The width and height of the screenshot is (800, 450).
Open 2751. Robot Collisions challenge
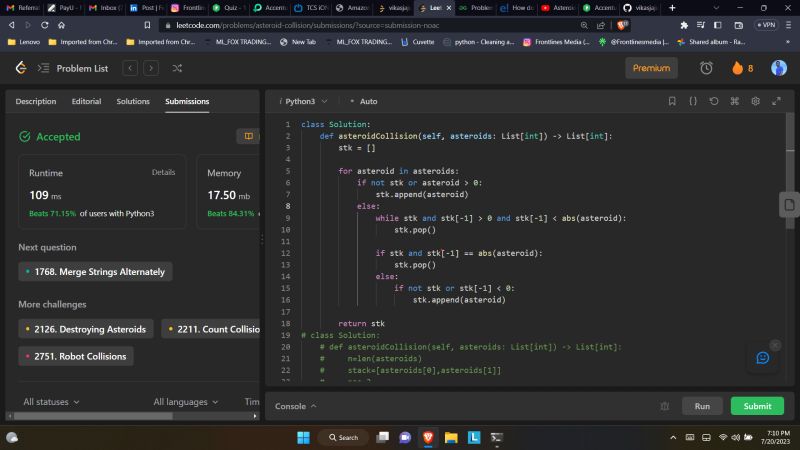pyautogui.click(x=76, y=356)
